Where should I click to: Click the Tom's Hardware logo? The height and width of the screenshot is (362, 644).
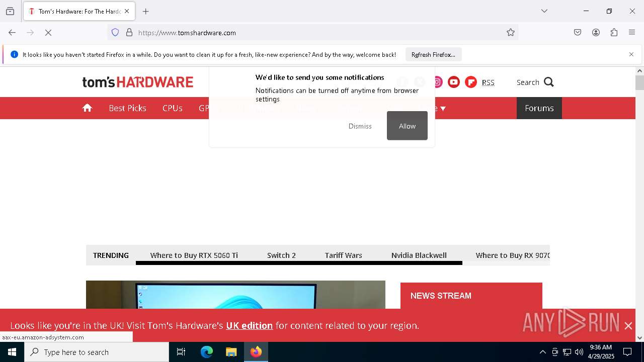coord(138,82)
